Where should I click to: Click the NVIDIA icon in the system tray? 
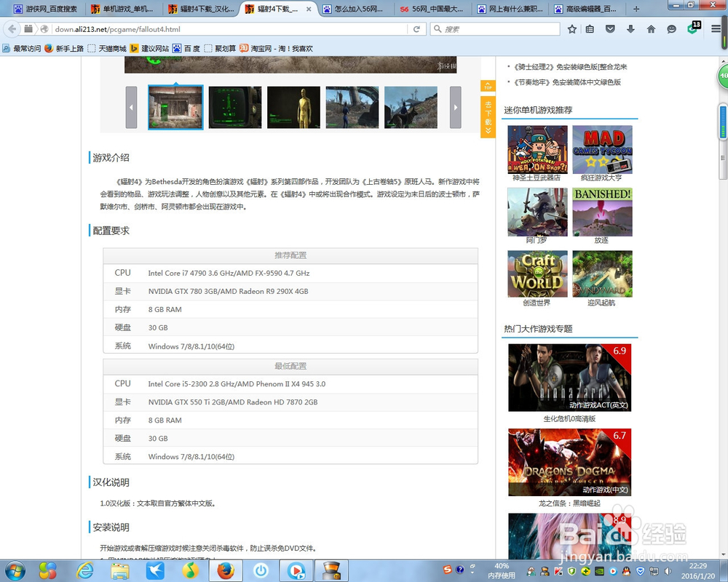point(600,572)
